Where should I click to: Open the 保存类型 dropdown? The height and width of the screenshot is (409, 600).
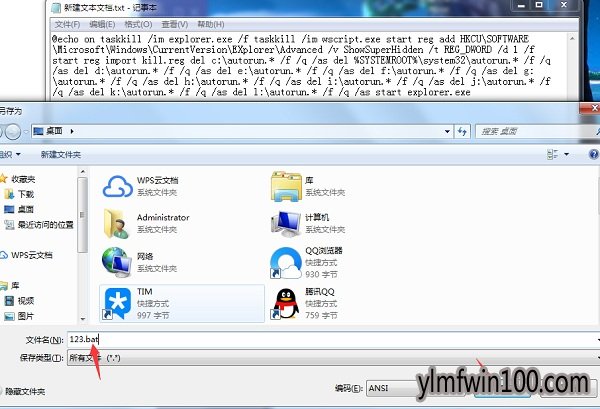331,358
